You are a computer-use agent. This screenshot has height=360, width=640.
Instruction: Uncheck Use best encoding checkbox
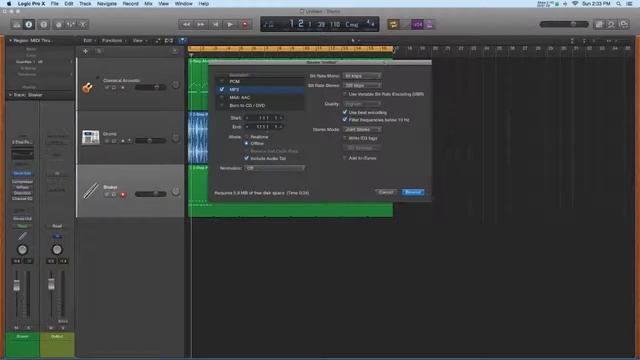(345, 112)
